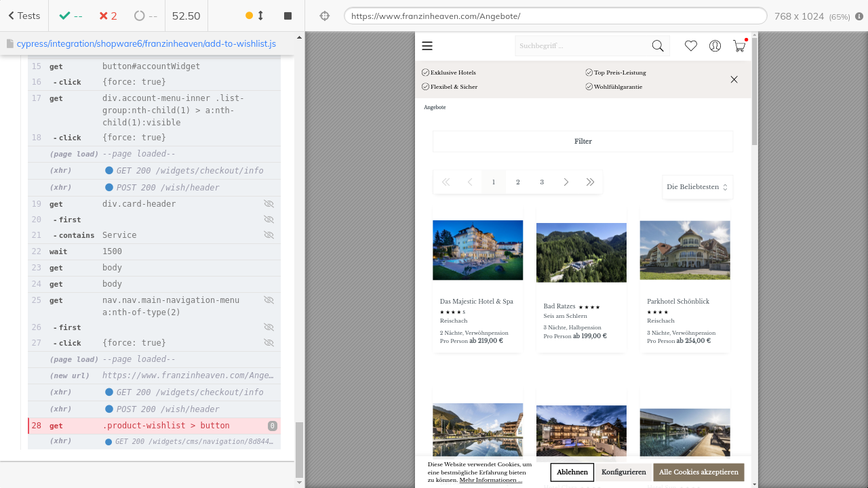The height and width of the screenshot is (488, 868).
Task: Expand the Filter panel
Action: click(x=583, y=142)
